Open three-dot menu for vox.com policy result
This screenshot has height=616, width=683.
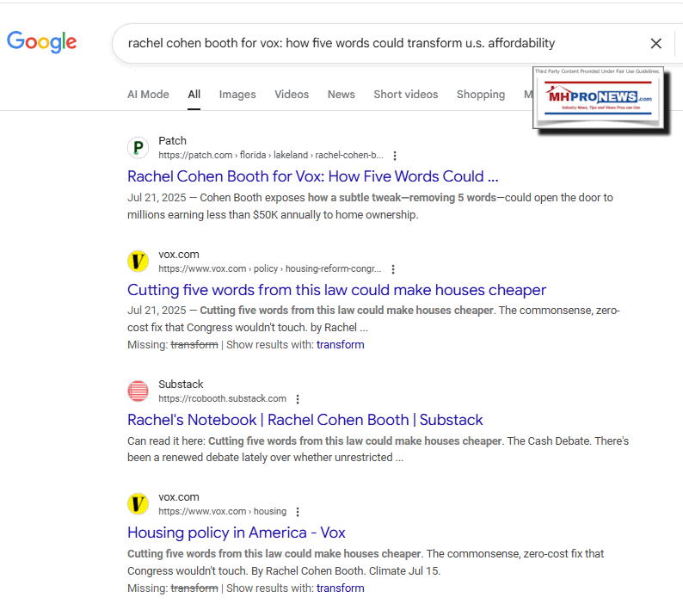pos(393,269)
